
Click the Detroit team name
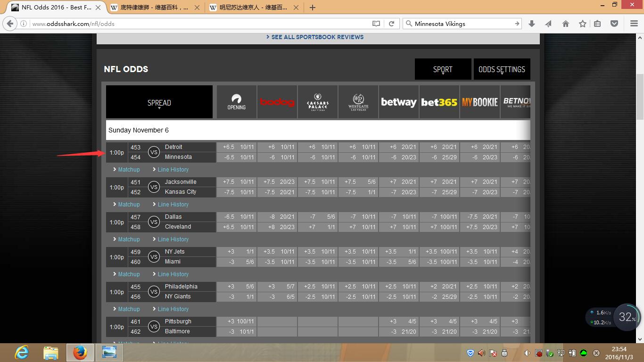pyautogui.click(x=173, y=147)
